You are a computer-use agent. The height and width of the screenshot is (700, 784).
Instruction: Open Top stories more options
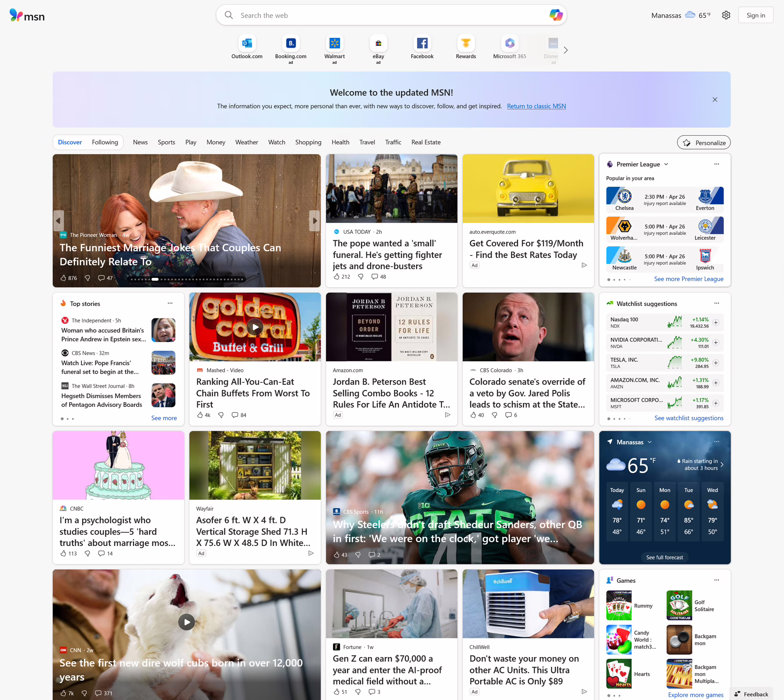[170, 304]
